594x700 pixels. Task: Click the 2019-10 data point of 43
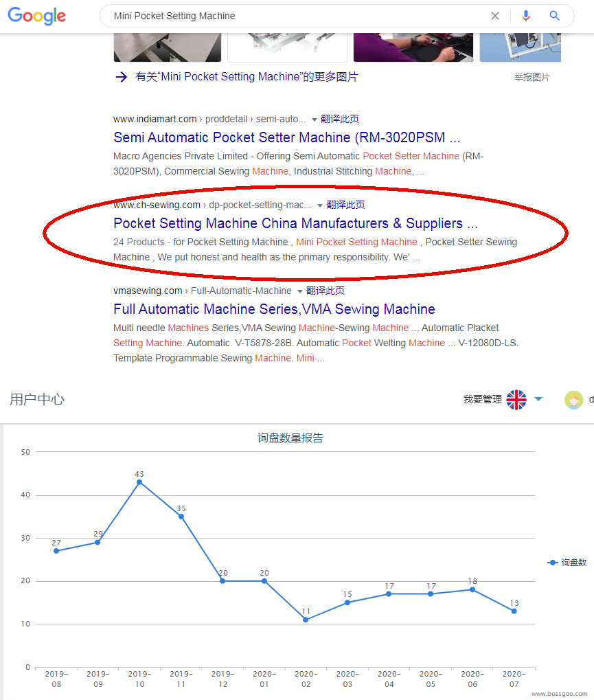click(x=139, y=482)
